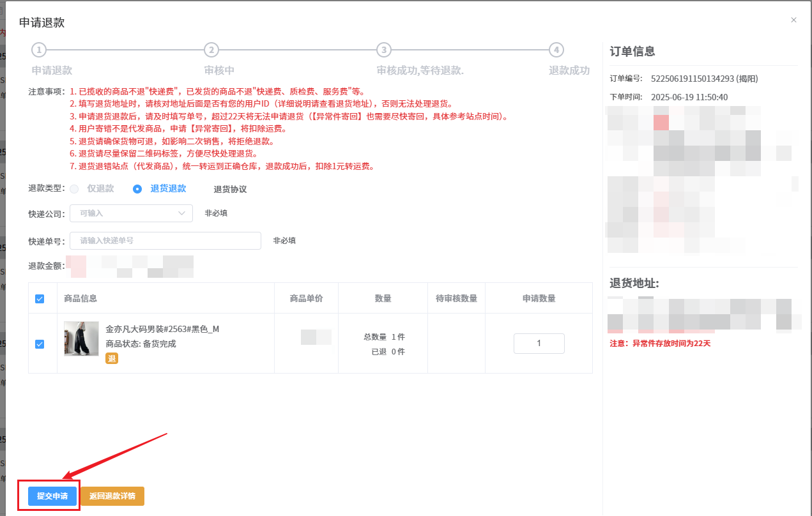Click the 商品信息 column header

click(80, 299)
